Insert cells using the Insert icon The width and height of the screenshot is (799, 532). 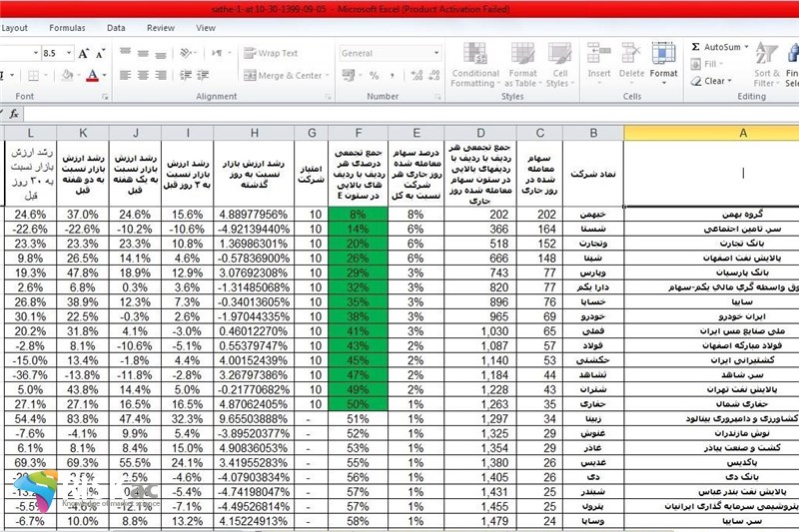[x=598, y=63]
